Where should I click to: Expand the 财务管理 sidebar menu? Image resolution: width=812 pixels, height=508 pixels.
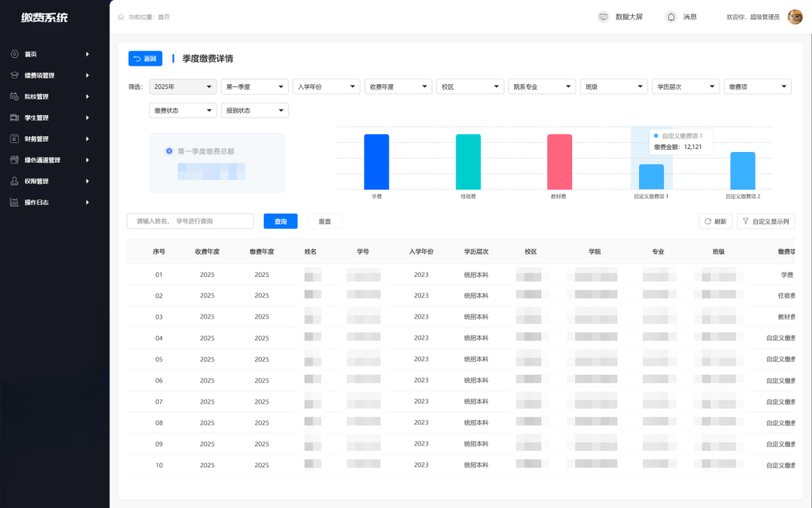point(50,139)
